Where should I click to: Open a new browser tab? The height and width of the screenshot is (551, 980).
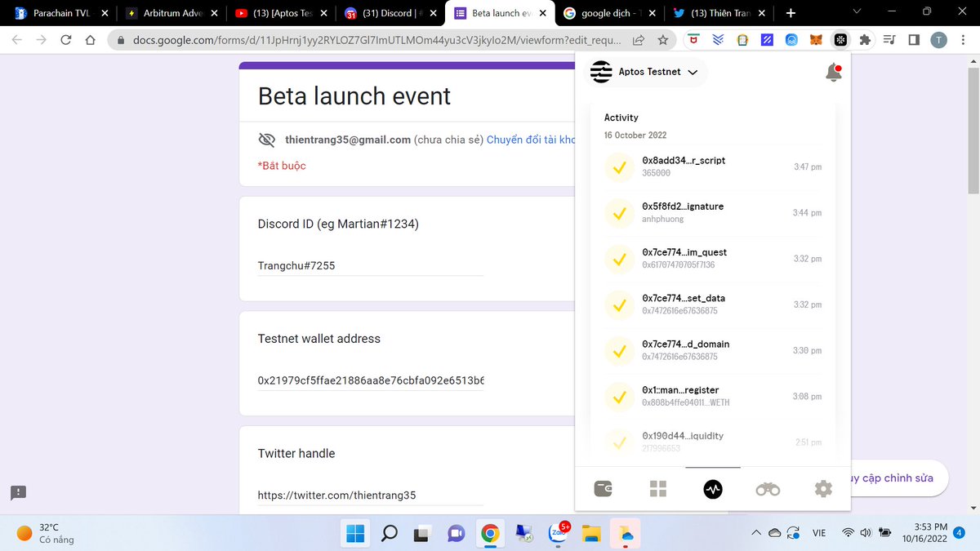coord(791,13)
